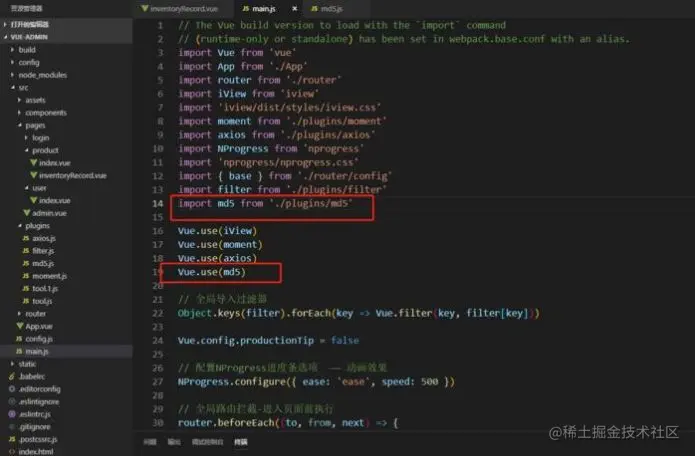Click the JS icon beside md5.js in tree
The width and height of the screenshot is (695, 456).
pos(26,263)
